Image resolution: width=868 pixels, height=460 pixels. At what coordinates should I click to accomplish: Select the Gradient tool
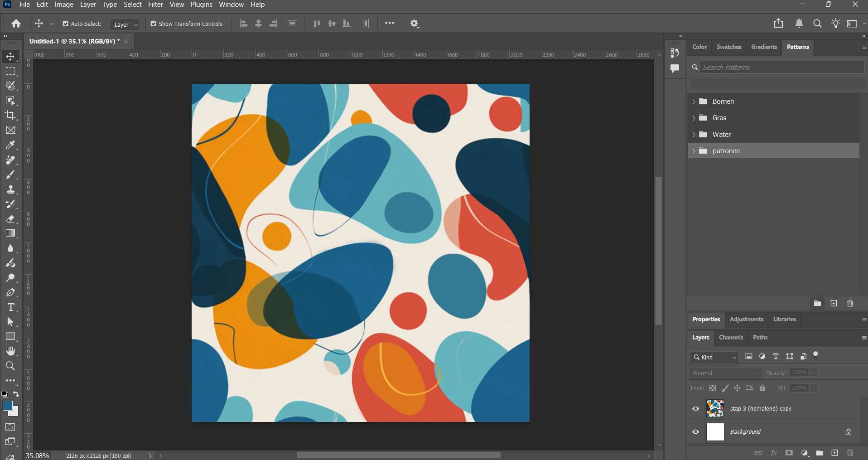click(10, 233)
